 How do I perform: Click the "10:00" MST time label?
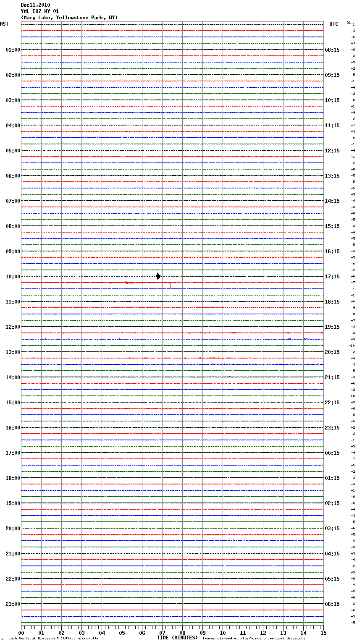(13, 277)
